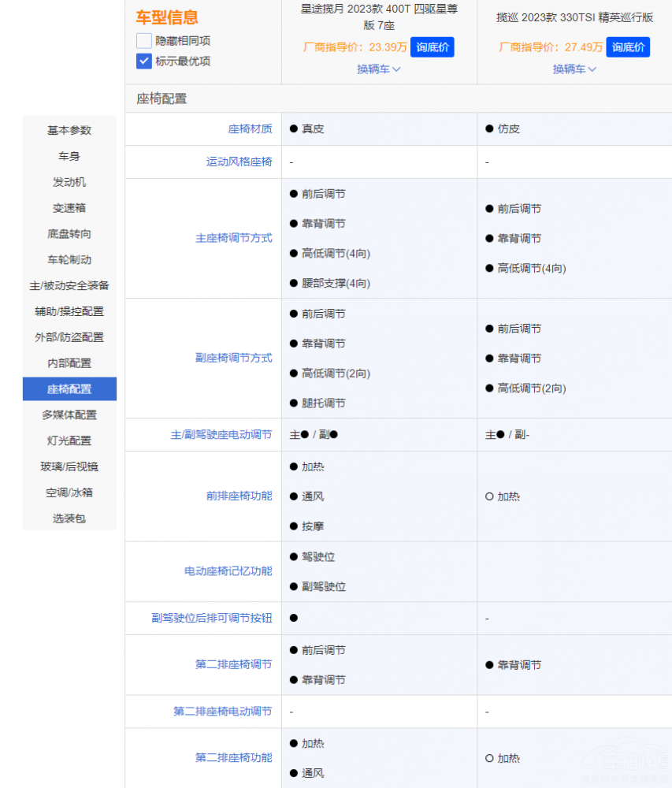
Task: Click 询底价 button for 揽巡 330TSI
Action: (628, 47)
